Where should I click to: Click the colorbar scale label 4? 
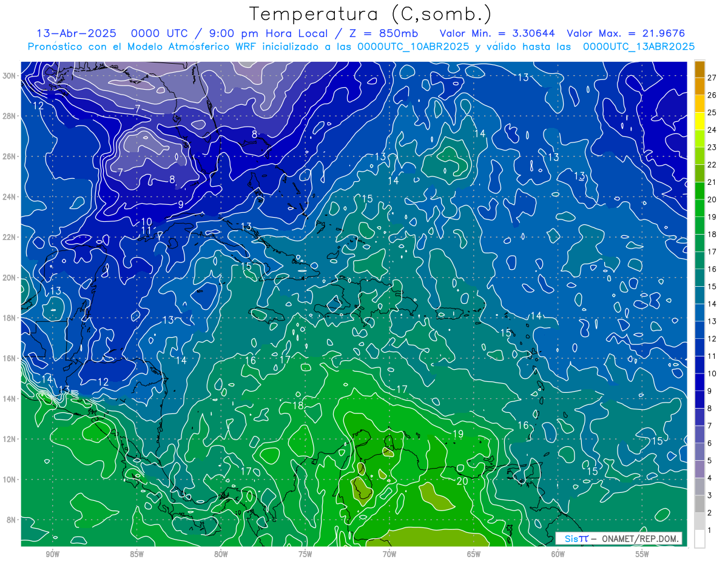coord(710,478)
